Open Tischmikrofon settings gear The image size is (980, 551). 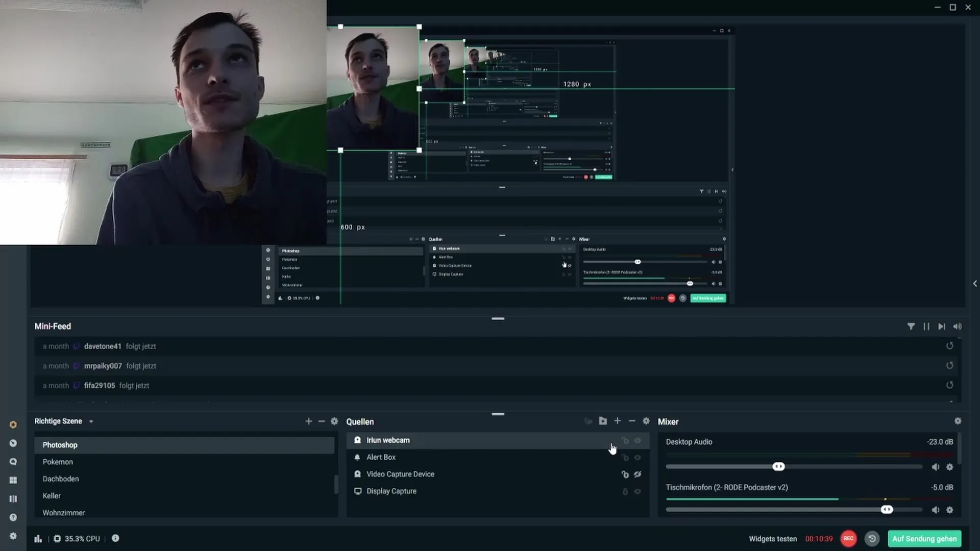click(949, 510)
